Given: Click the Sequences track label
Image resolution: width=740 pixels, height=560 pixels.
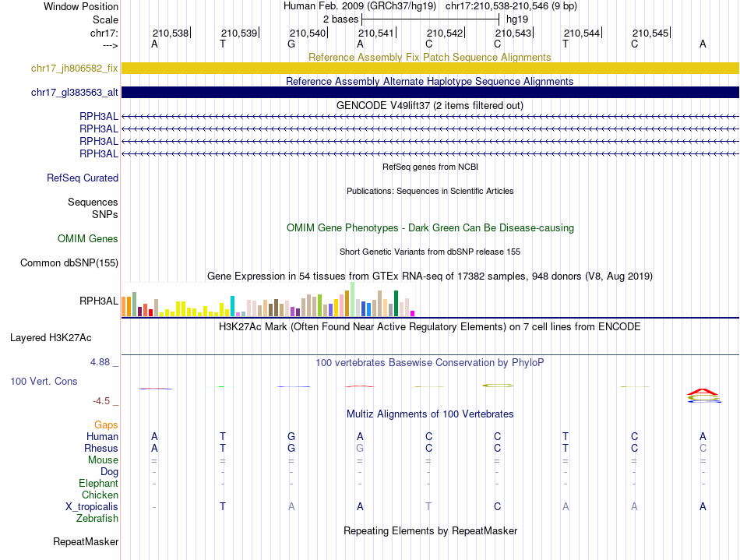Looking at the screenshot, I should 93,202.
